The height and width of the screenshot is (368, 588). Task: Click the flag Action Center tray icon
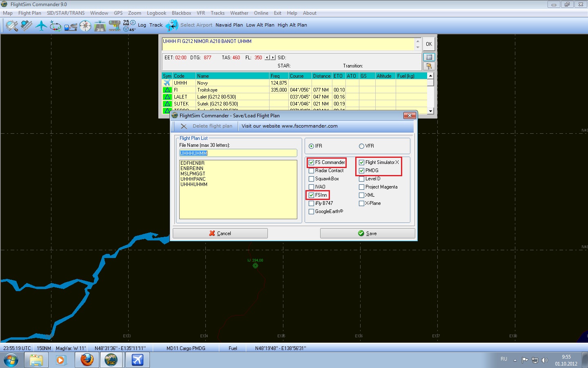(525, 360)
